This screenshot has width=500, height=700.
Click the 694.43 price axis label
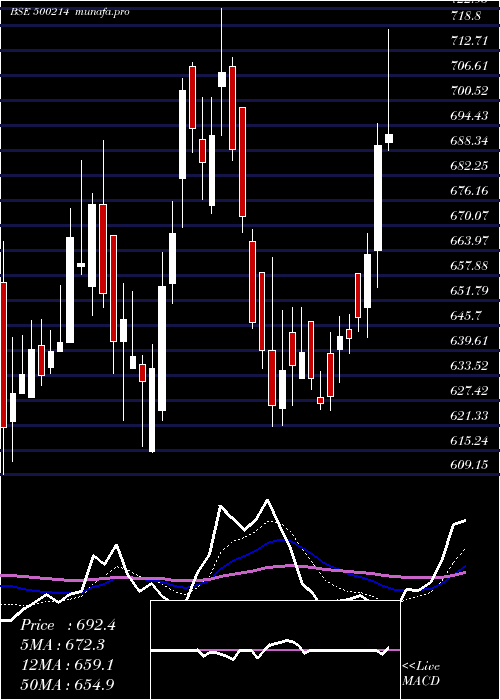(468, 116)
